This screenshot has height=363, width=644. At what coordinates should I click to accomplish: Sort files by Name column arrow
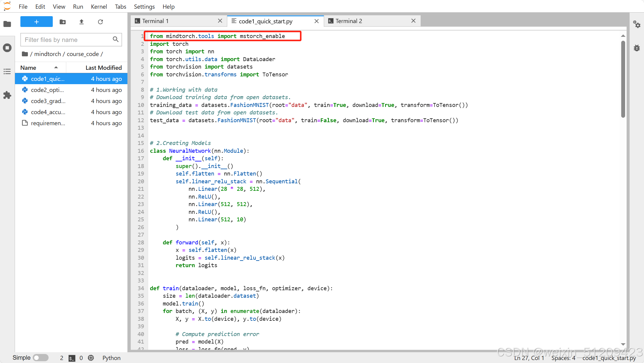56,68
